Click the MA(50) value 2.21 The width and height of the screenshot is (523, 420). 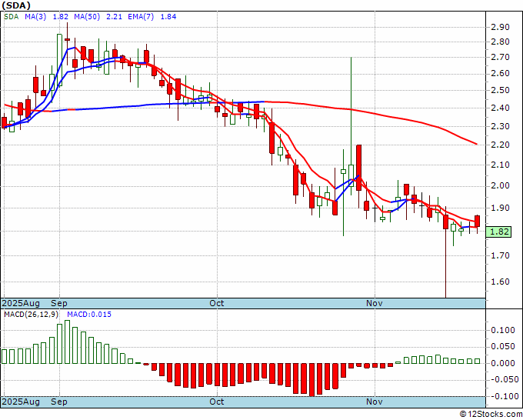click(114, 17)
